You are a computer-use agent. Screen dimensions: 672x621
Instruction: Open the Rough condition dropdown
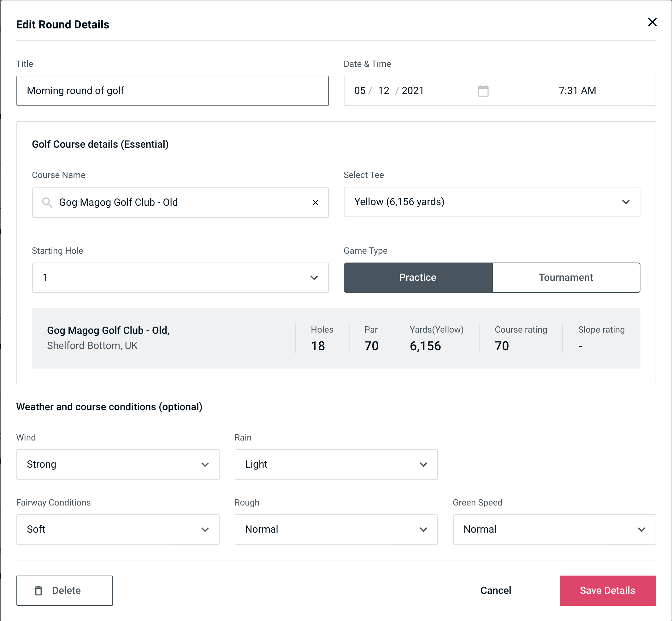(x=337, y=529)
